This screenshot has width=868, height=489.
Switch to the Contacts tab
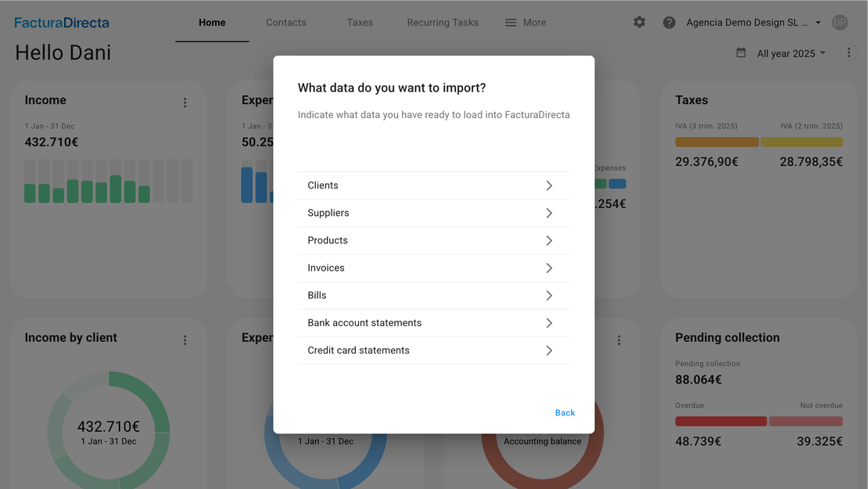[x=285, y=23]
